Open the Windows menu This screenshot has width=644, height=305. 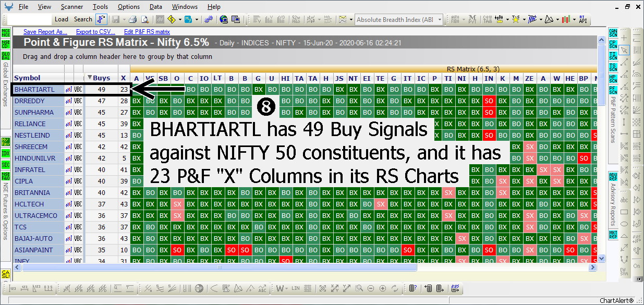[x=185, y=7]
